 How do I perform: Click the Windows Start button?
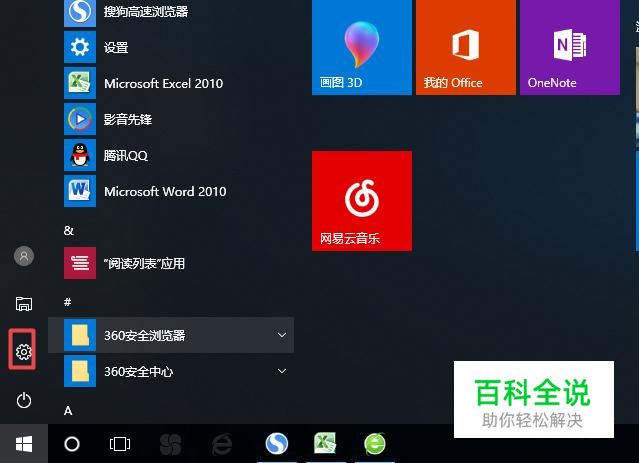point(24,444)
